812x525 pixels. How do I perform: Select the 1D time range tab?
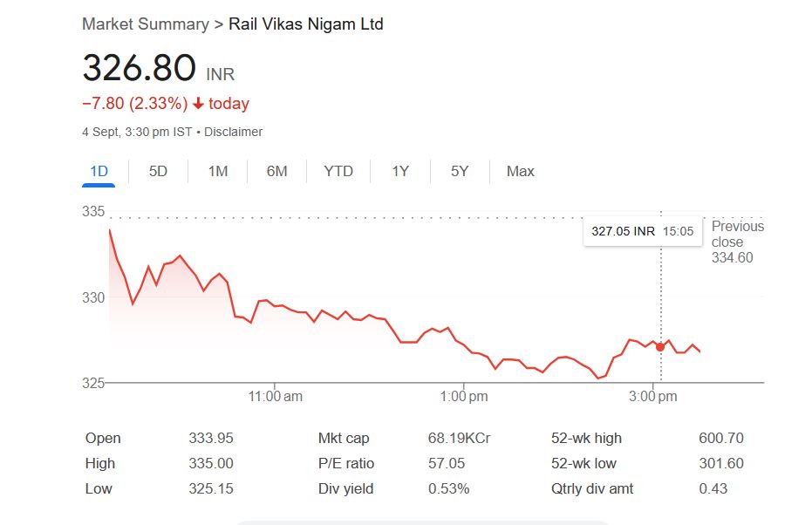99,171
